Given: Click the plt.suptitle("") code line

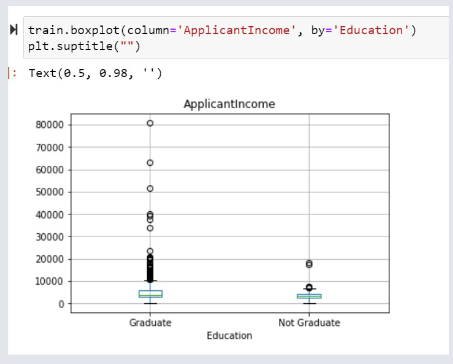Looking at the screenshot, I should pos(84,46).
